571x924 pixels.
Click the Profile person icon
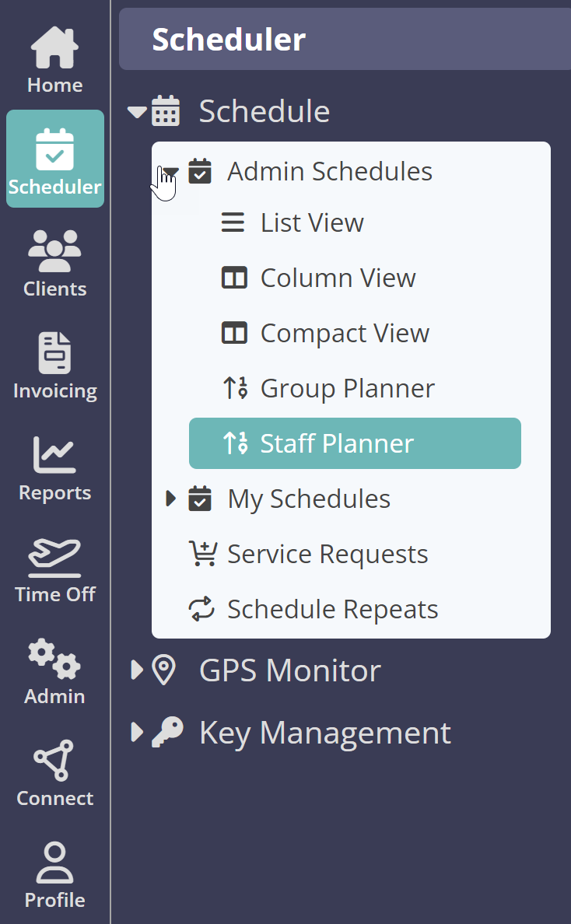tap(54, 862)
